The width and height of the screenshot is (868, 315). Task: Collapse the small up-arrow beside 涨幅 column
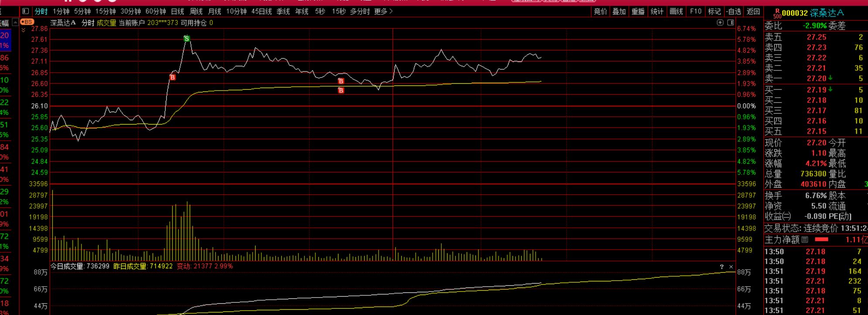16,22
